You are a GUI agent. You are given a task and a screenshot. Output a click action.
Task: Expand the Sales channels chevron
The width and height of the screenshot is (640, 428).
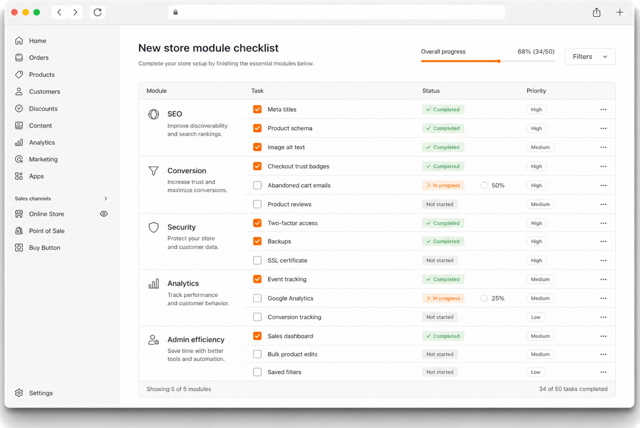(106, 199)
